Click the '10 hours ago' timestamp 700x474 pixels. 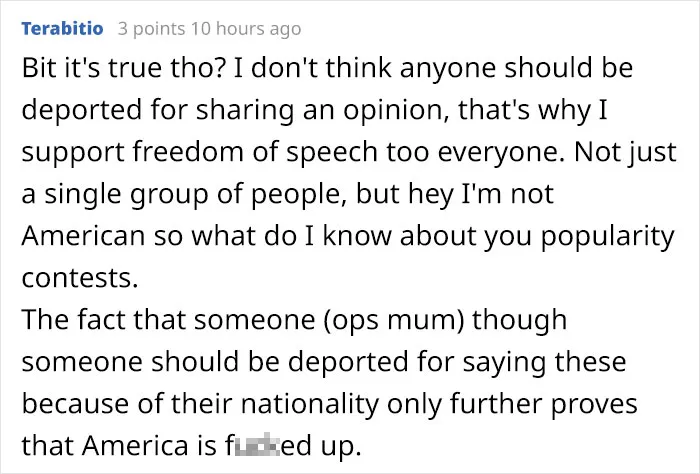pos(246,29)
